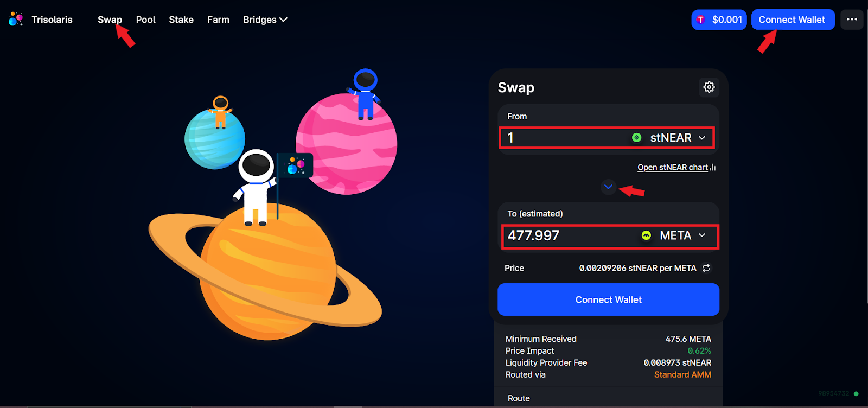The height and width of the screenshot is (408, 868).
Task: Open the META token selector dropdown
Action: (674, 235)
